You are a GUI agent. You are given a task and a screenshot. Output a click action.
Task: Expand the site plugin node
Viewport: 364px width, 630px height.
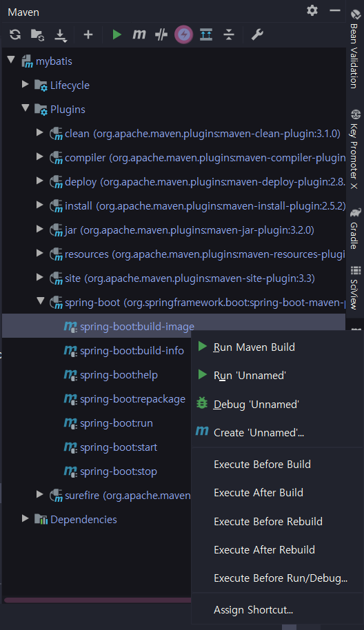40,277
